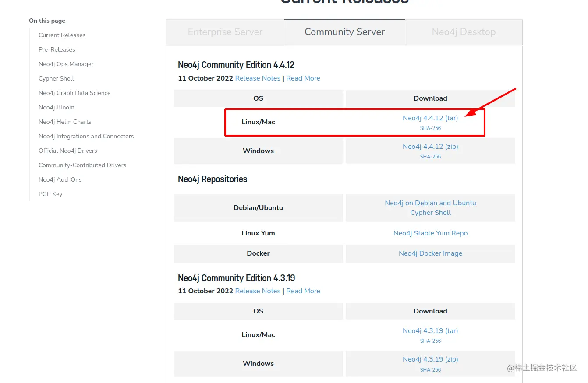Click Linux/Mac cell in 4.4.12 table
This screenshot has width=588, height=383.
point(258,122)
